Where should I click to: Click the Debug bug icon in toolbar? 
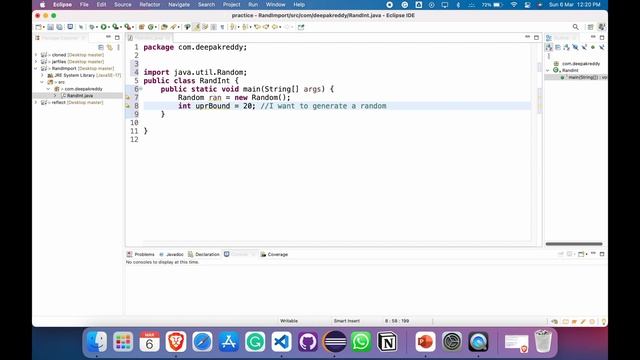point(91,27)
